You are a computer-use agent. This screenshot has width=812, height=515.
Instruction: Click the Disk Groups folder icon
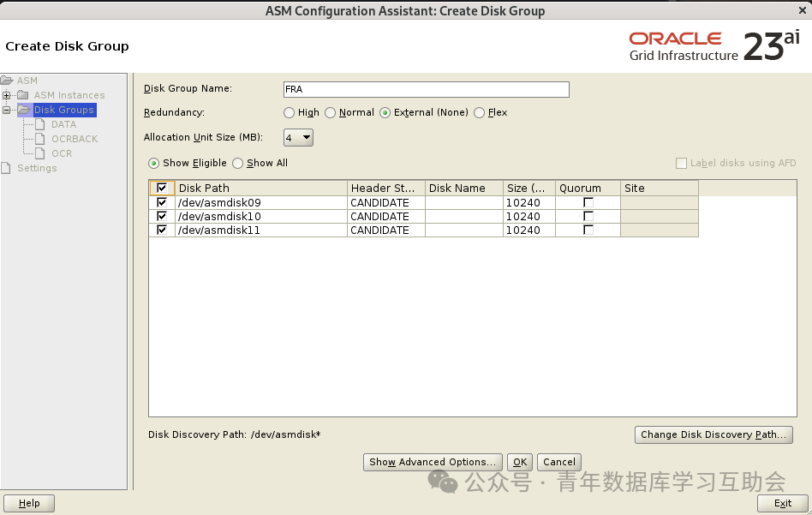(24, 110)
